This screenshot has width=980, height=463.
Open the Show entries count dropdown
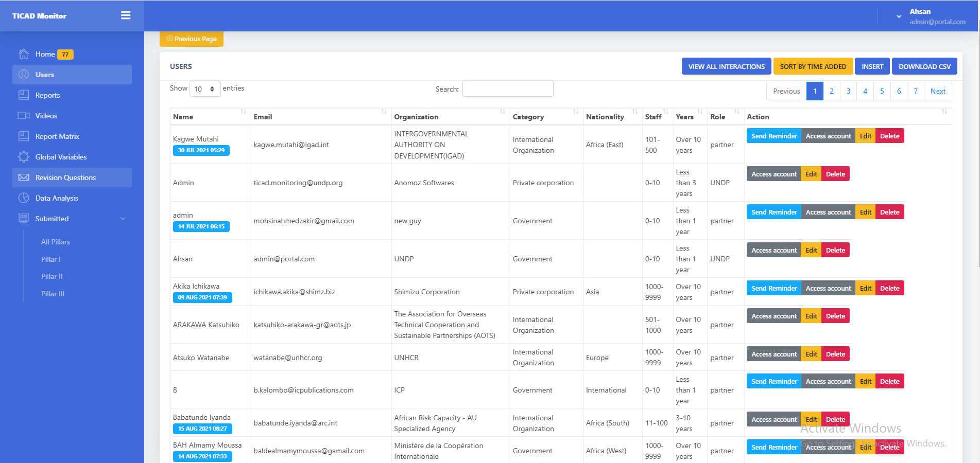tap(204, 89)
